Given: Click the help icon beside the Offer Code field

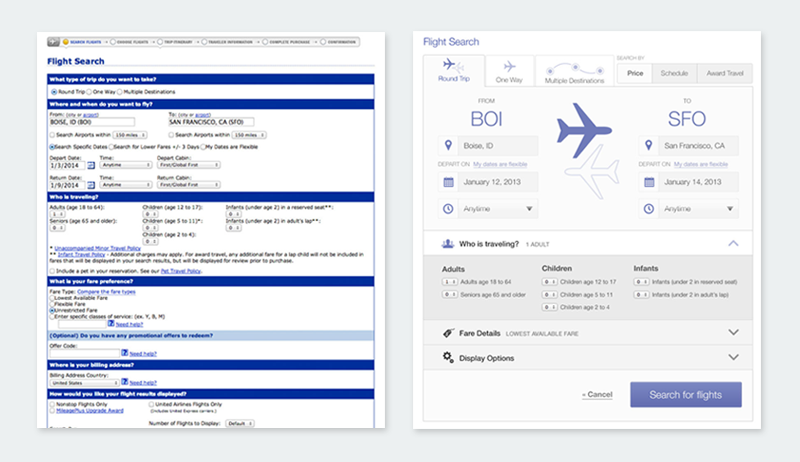Looking at the screenshot, I should point(124,353).
